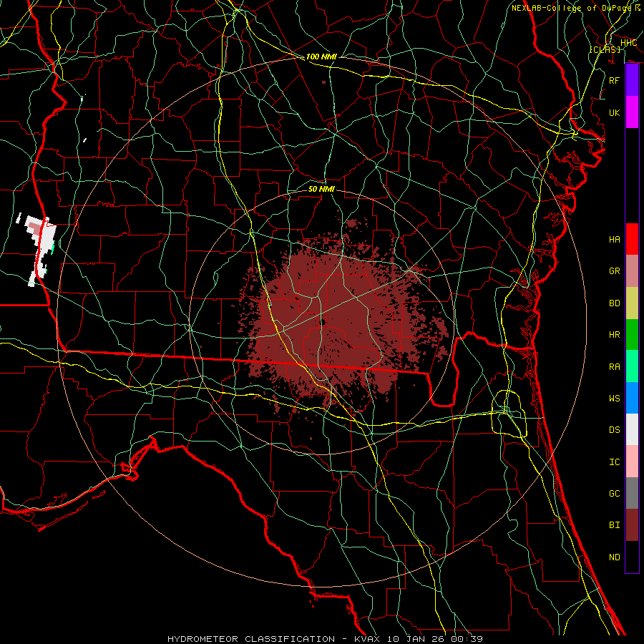Click the 00:39 timestamp
Viewport: 644px width, 644px height.
click(x=467, y=639)
